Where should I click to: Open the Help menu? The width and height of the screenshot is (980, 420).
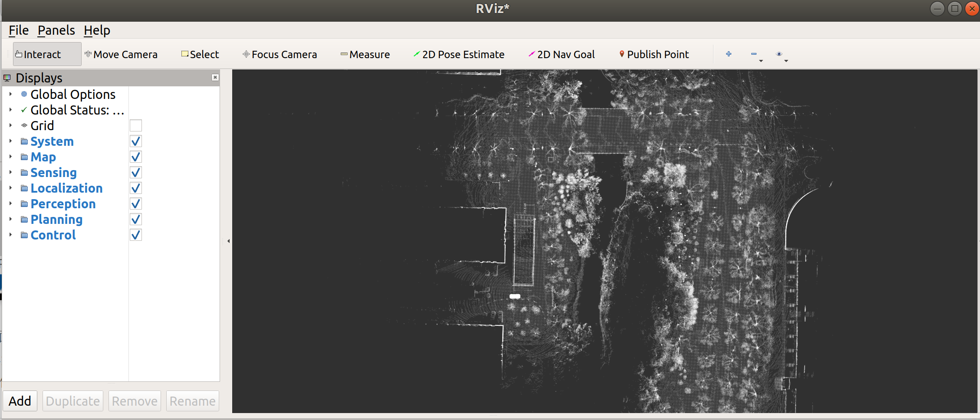97,30
